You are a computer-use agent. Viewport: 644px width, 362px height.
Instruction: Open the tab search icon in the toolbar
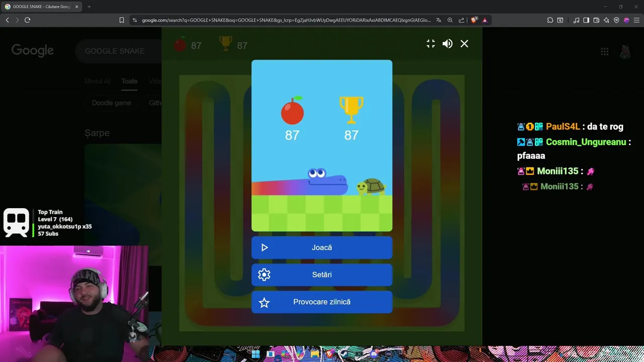click(560, 20)
